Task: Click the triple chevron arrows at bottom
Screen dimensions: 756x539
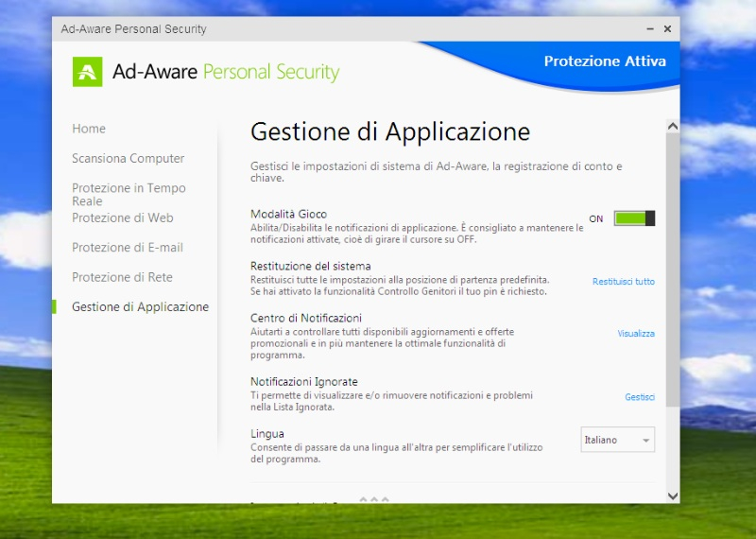Action: point(373,499)
